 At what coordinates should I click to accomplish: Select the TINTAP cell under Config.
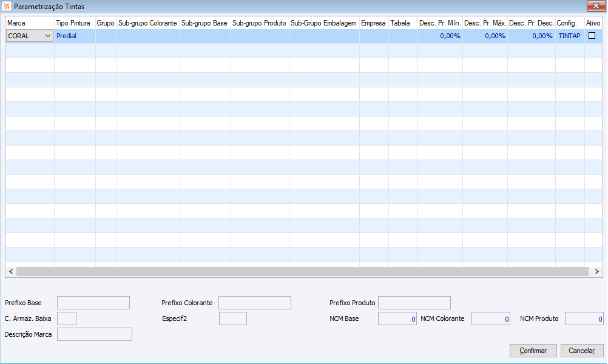569,36
